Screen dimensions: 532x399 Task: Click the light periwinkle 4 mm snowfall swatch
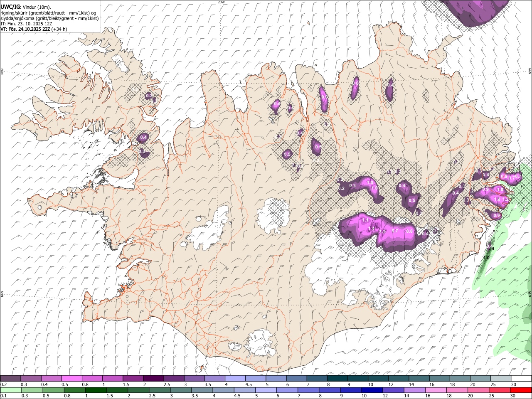(x=234, y=378)
